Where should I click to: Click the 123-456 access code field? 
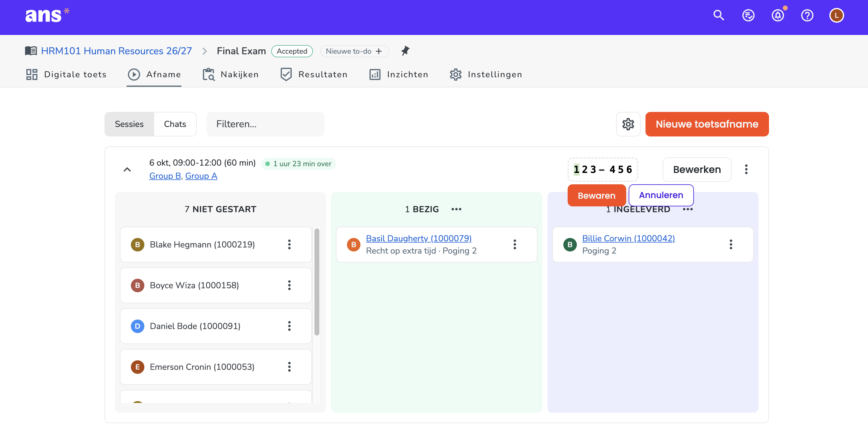click(x=603, y=170)
